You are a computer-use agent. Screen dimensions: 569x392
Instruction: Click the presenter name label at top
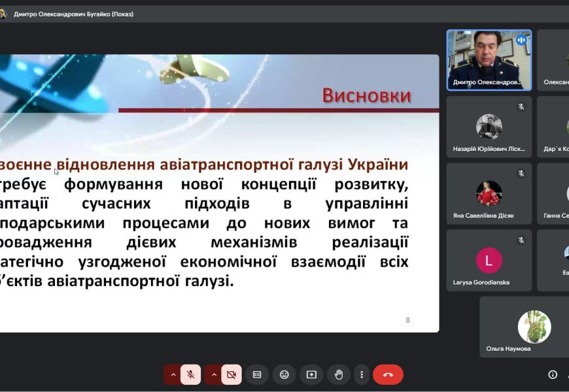click(x=73, y=14)
